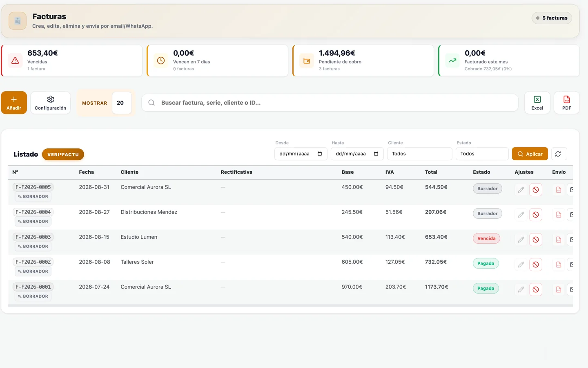
Task: Open the Pendiente de cobro 1.494,96€ card
Action: tap(363, 61)
